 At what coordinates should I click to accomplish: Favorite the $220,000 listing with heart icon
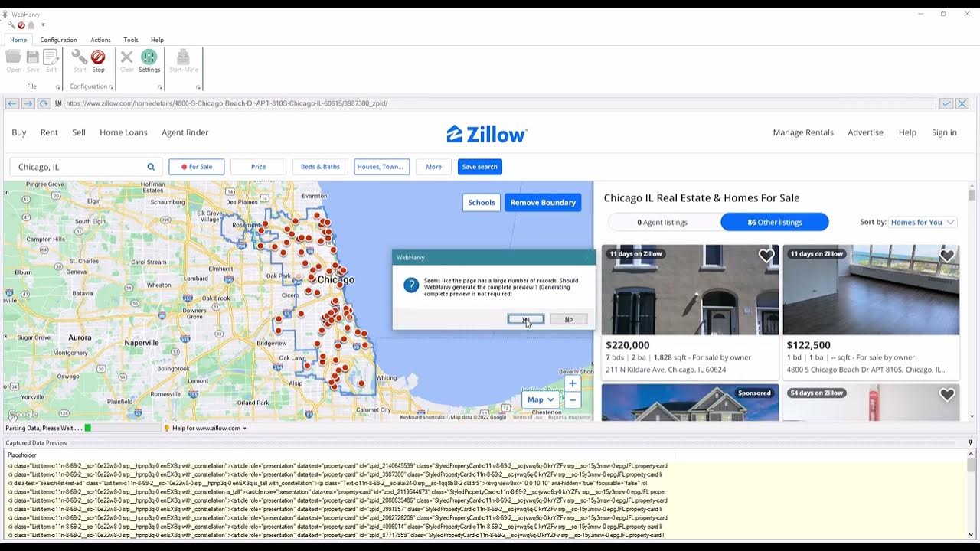pos(766,256)
